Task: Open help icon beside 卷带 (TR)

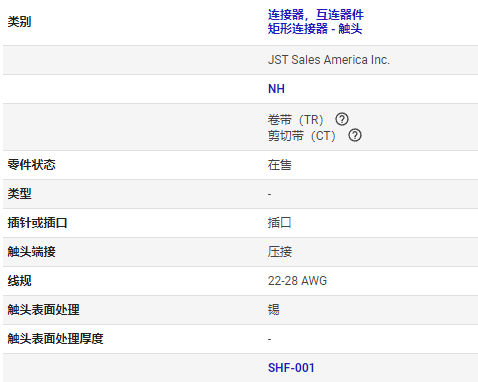Action: pos(342,119)
